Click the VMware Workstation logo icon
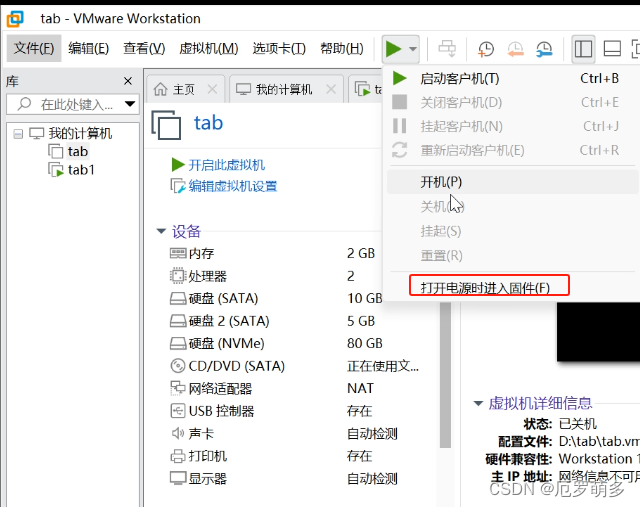The width and height of the screenshot is (640, 507). pos(15,18)
